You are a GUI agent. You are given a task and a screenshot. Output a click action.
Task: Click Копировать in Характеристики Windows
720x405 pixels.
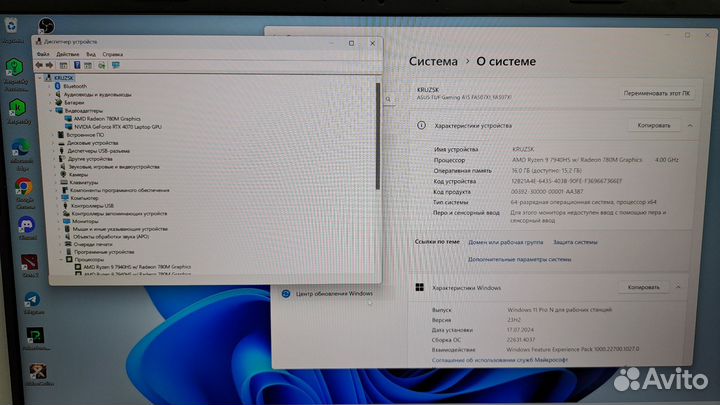[643, 287]
